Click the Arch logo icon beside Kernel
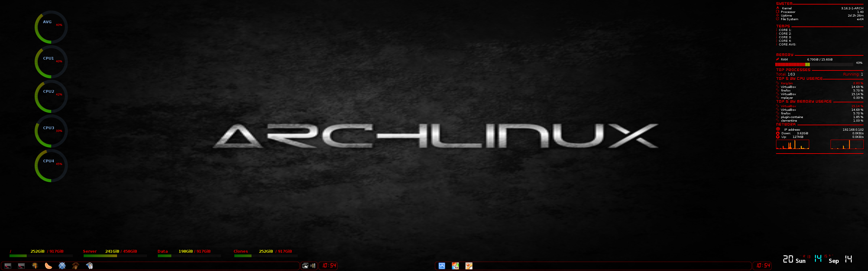 [x=778, y=8]
